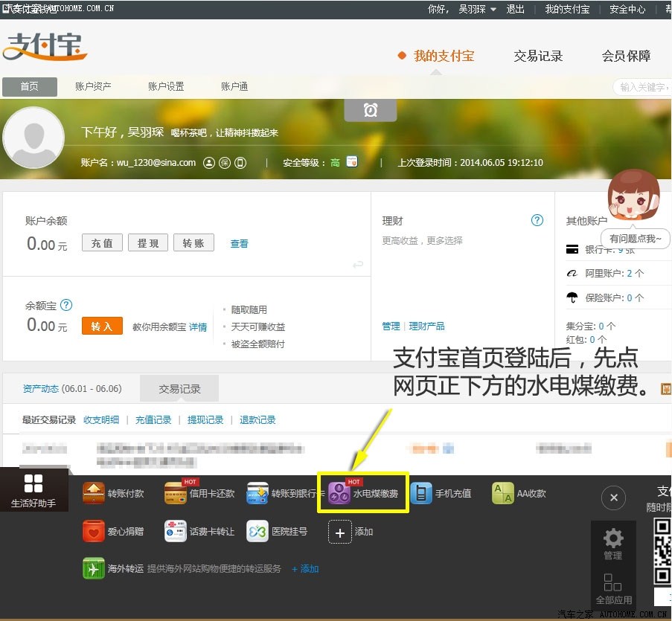Click the orange 转入 button

[102, 326]
